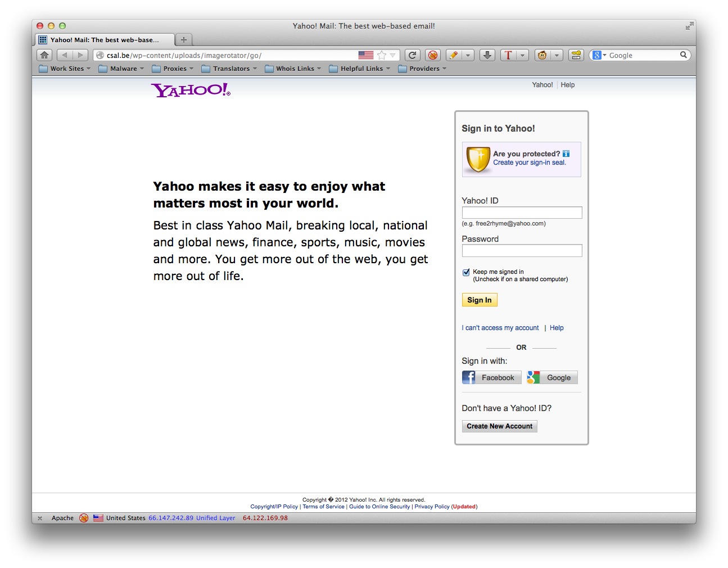Open the address bar history dropdown arrow
Image resolution: width=728 pixels, height=568 pixels.
click(393, 55)
